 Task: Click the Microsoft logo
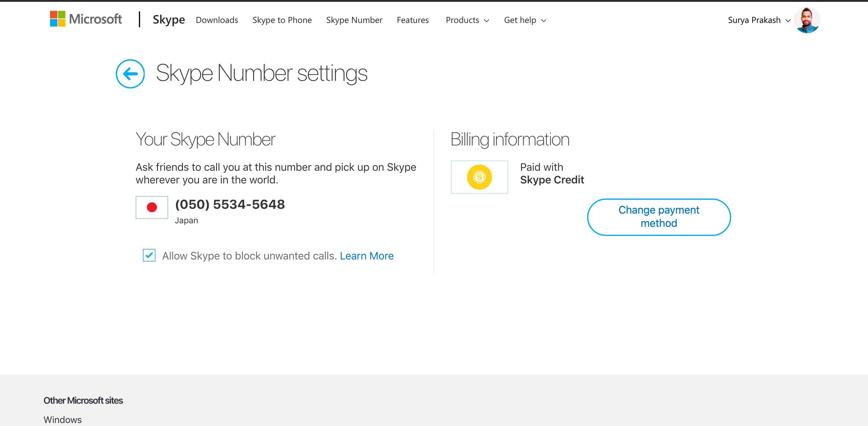tap(86, 19)
